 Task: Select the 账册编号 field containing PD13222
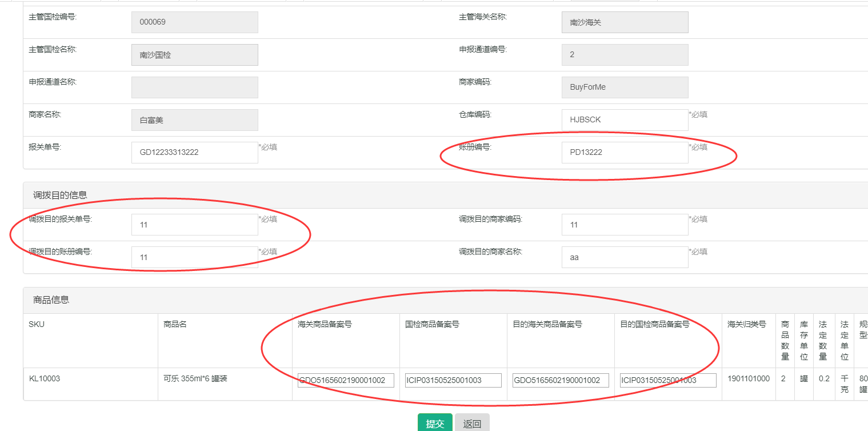coord(624,152)
